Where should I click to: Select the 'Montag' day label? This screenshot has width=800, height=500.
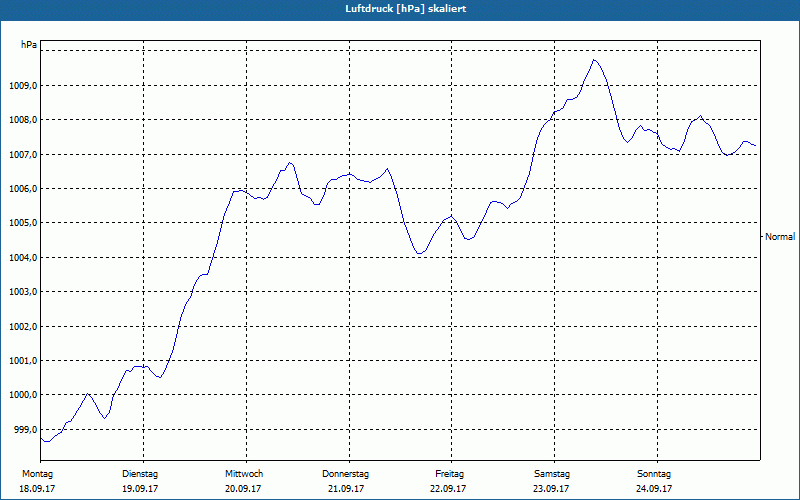coord(37,474)
